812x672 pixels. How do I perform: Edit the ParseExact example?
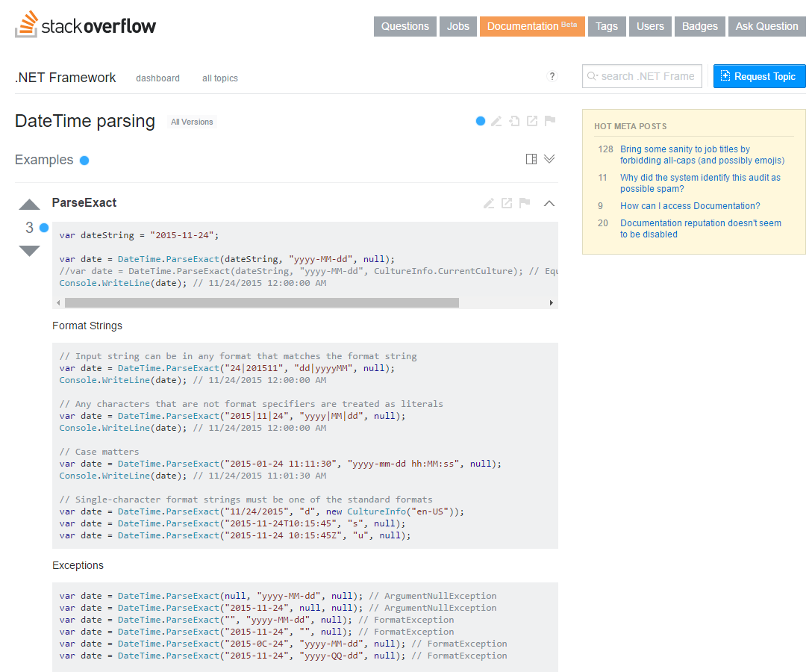(489, 203)
